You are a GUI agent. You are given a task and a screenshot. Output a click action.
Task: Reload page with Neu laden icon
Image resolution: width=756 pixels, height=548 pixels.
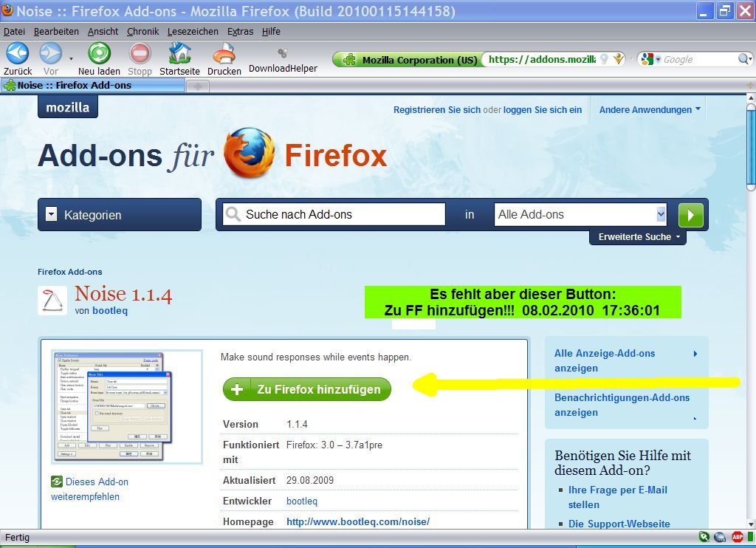click(100, 54)
